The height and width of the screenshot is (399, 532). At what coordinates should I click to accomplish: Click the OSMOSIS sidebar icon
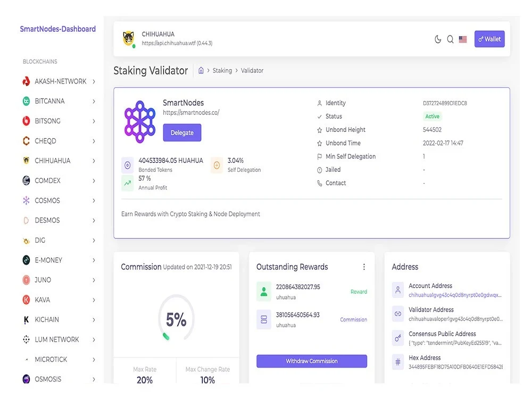tap(26, 379)
